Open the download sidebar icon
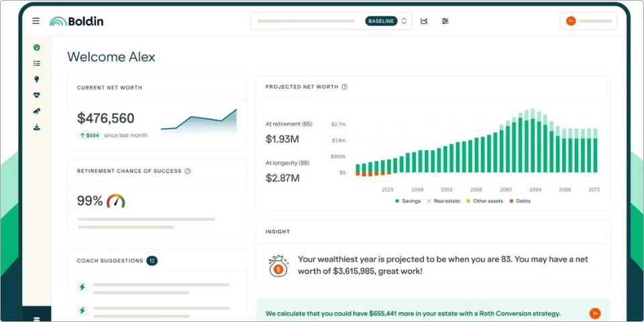The image size is (644, 322). 36,127
